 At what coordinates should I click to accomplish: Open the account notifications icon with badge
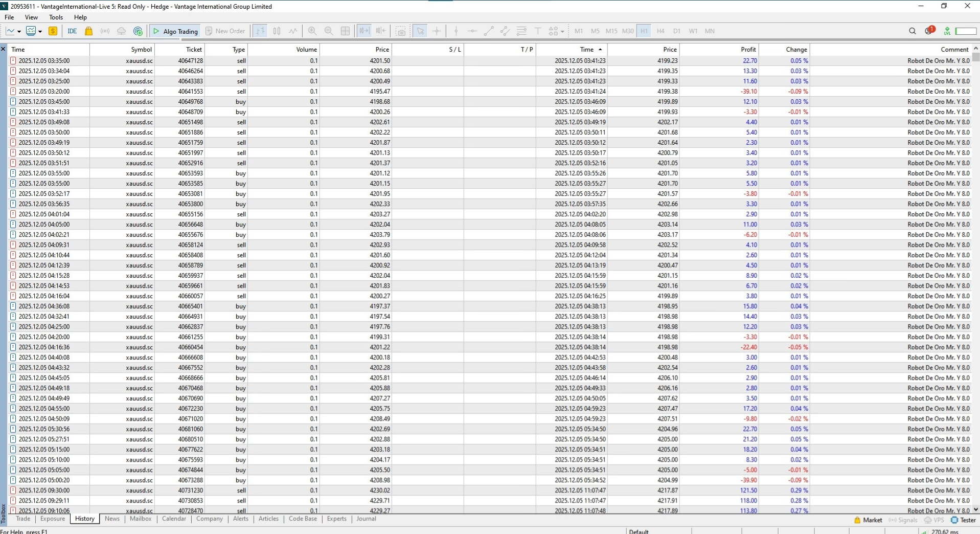point(929,31)
